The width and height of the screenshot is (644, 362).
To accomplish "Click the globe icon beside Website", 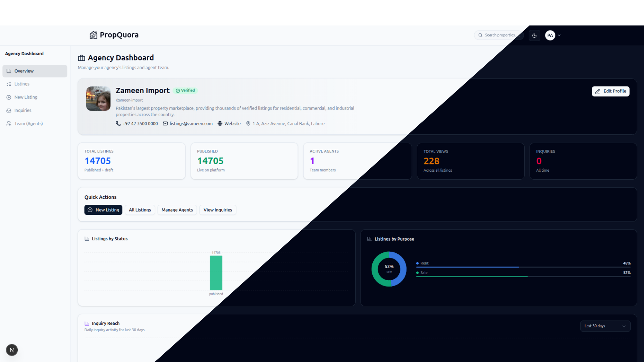I will (x=220, y=123).
